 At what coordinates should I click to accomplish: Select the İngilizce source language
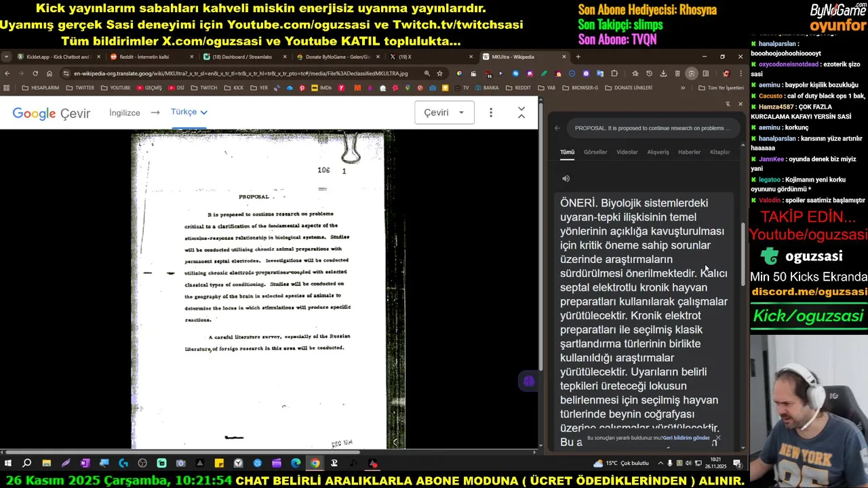point(124,113)
